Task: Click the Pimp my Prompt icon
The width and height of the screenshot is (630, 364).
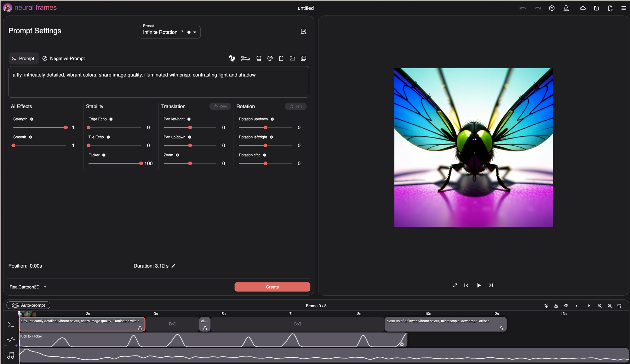Action: pyautogui.click(x=245, y=58)
